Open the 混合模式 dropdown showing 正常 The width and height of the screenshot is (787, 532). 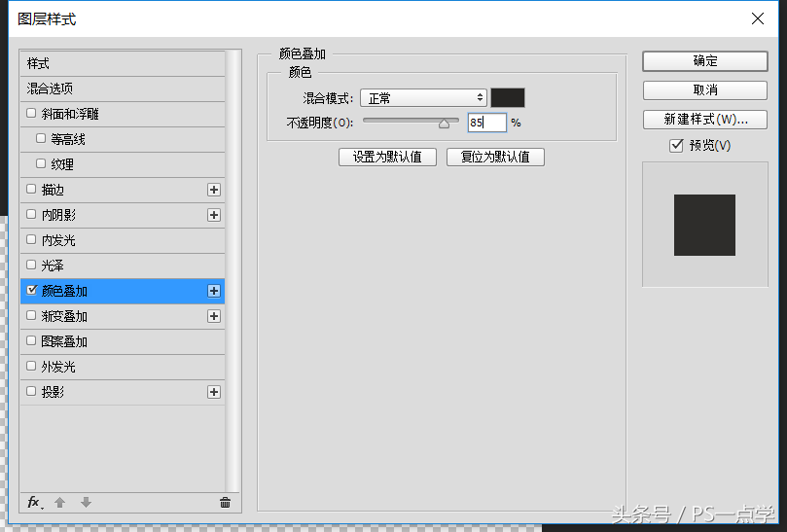coord(423,98)
